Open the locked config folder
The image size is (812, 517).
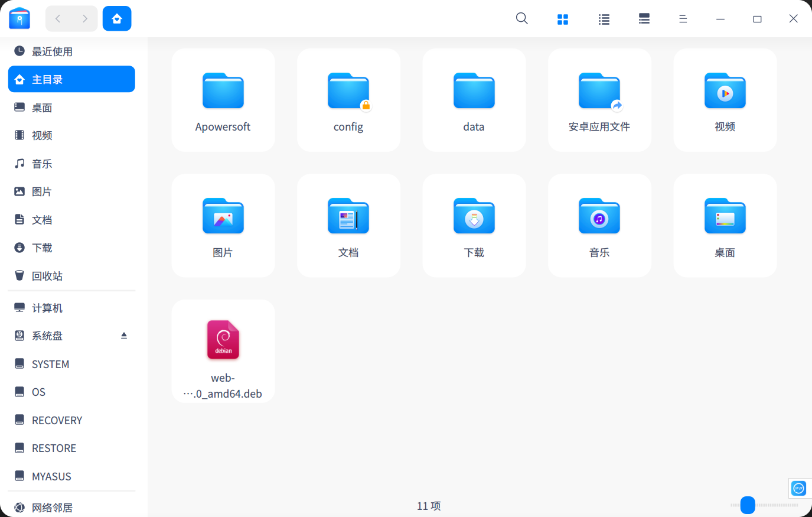pos(348,100)
